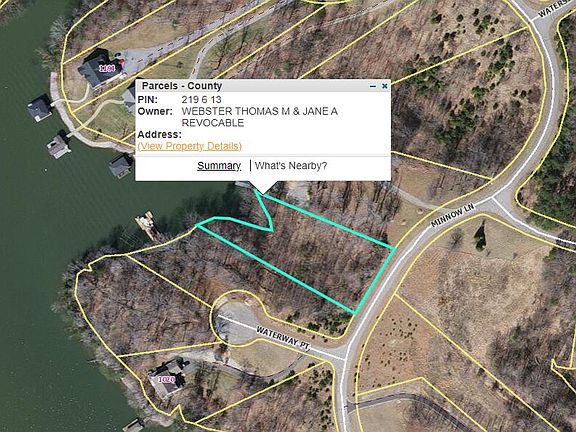This screenshot has height=432, width=576.
Task: Close the Parcels - County popup
Action: coord(385,86)
